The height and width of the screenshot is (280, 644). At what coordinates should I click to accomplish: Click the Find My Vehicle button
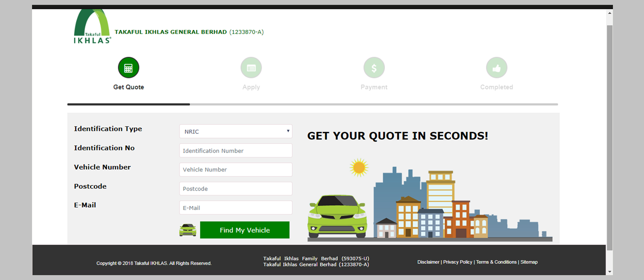(x=245, y=230)
